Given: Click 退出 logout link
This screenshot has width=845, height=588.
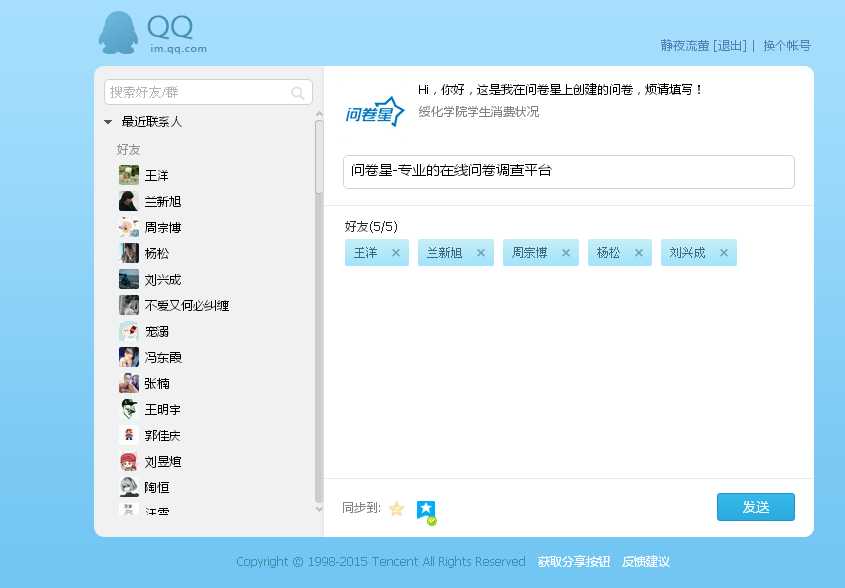Looking at the screenshot, I should coord(730,46).
